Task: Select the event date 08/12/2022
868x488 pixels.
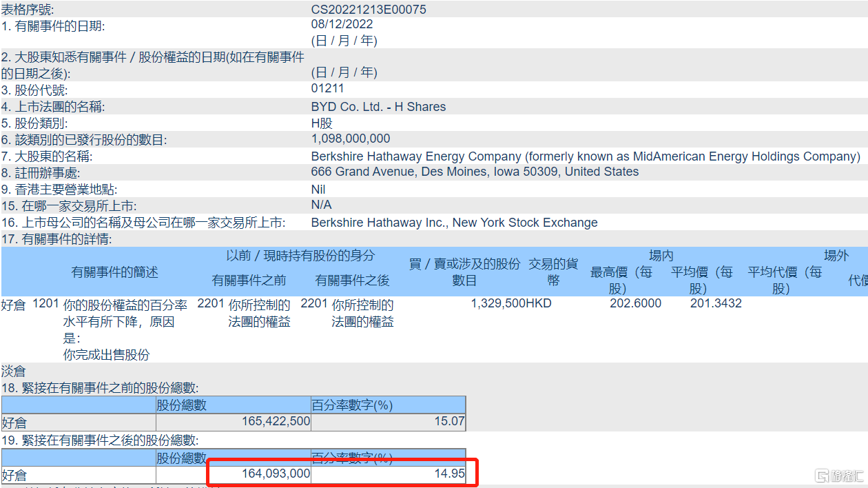Action: (x=342, y=24)
